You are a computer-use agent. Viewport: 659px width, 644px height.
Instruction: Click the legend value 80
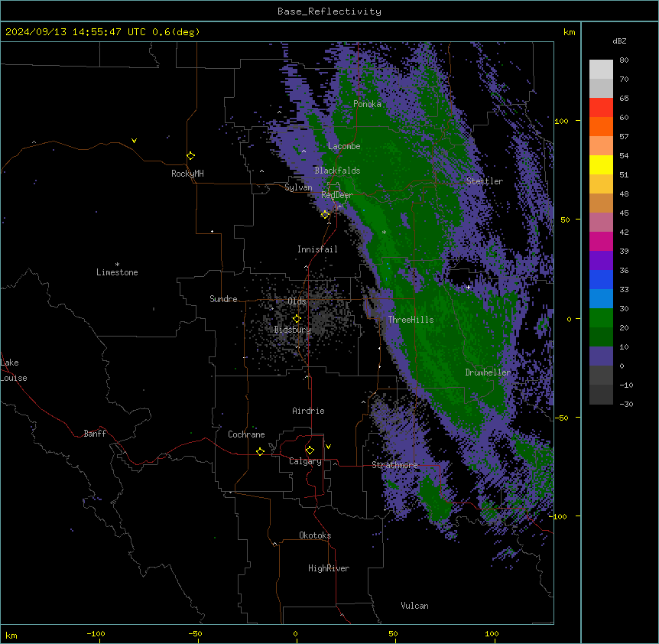pos(624,60)
